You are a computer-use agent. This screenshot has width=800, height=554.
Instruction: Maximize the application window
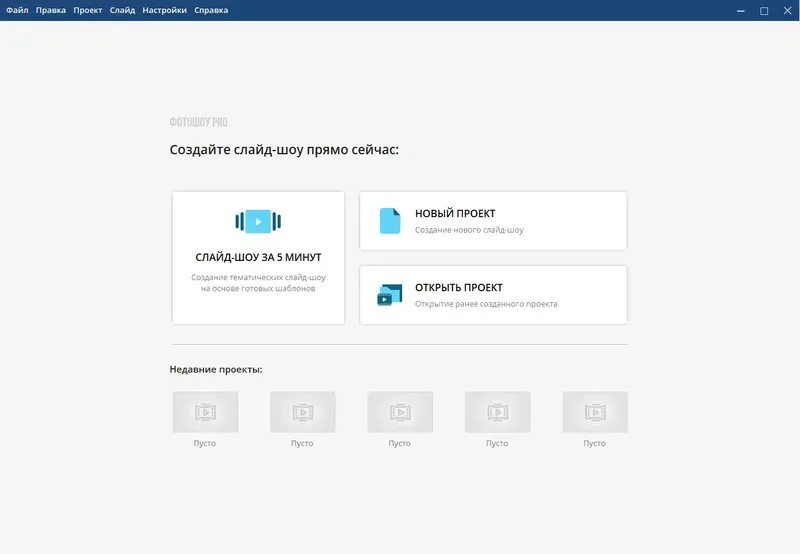pyautogui.click(x=764, y=11)
